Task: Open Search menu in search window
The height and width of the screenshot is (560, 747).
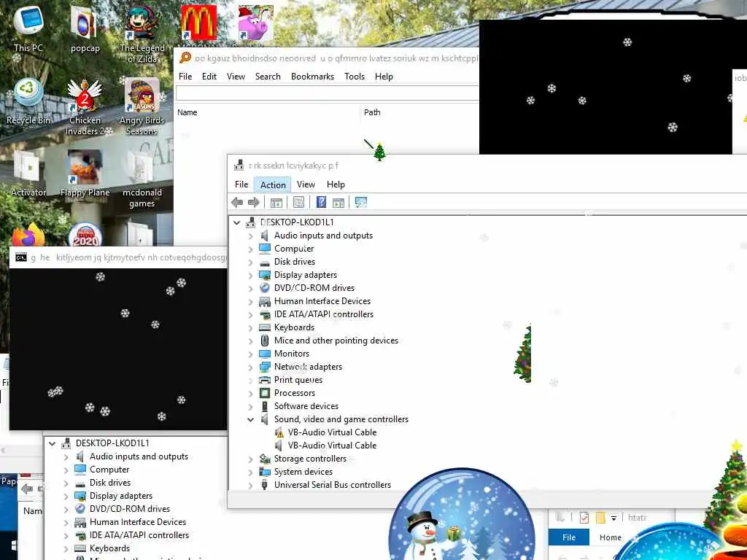Action: click(x=268, y=77)
